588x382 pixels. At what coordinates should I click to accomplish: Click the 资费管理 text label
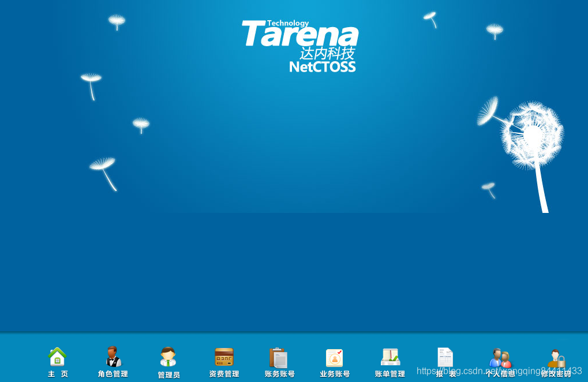click(x=224, y=374)
